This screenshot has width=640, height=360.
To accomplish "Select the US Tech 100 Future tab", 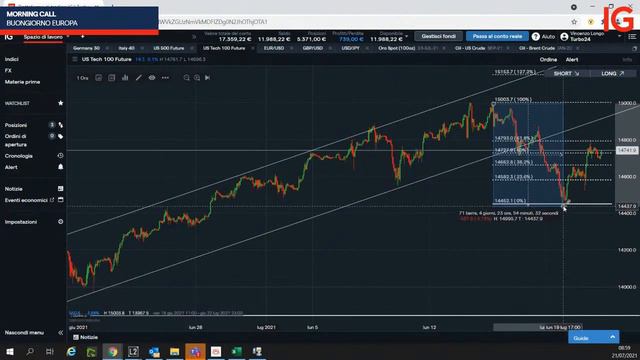I will tap(224, 48).
